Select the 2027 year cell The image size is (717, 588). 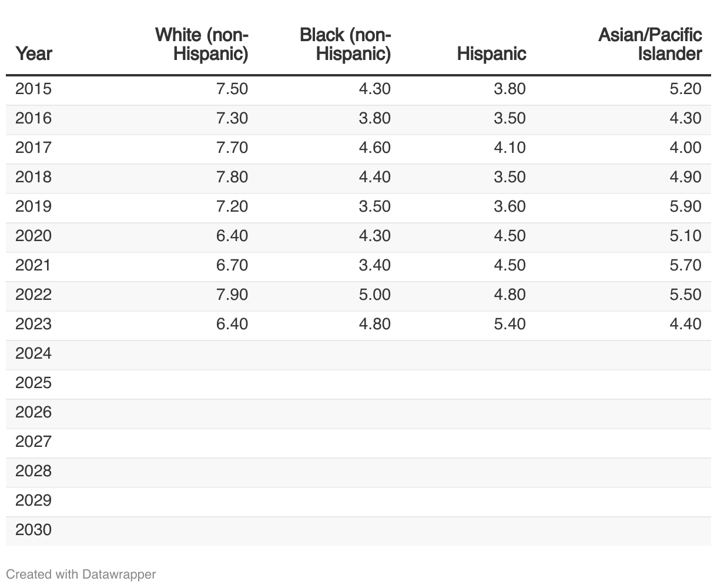33,442
